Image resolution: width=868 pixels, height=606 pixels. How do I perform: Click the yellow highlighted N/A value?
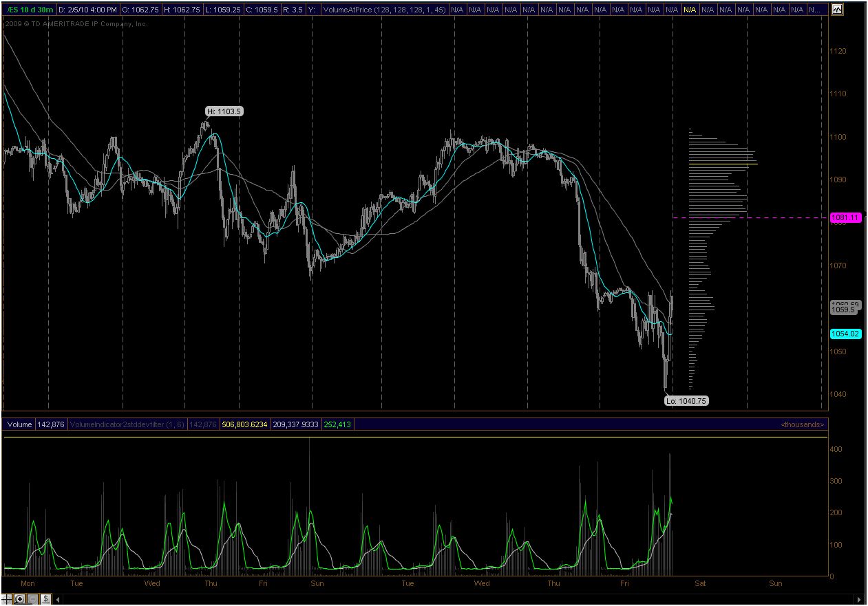click(689, 10)
